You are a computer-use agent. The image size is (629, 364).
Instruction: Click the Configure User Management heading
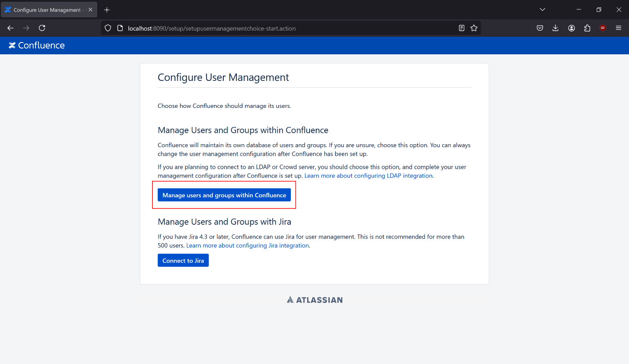[223, 77]
